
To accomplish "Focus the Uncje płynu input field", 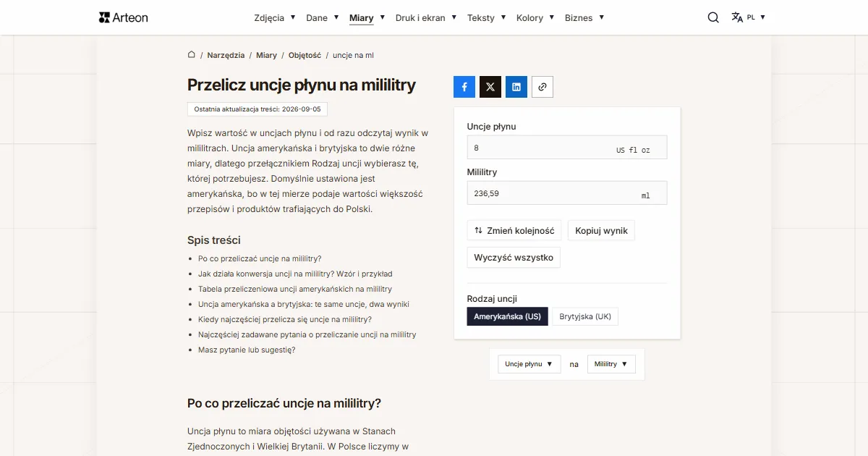I will (567, 148).
